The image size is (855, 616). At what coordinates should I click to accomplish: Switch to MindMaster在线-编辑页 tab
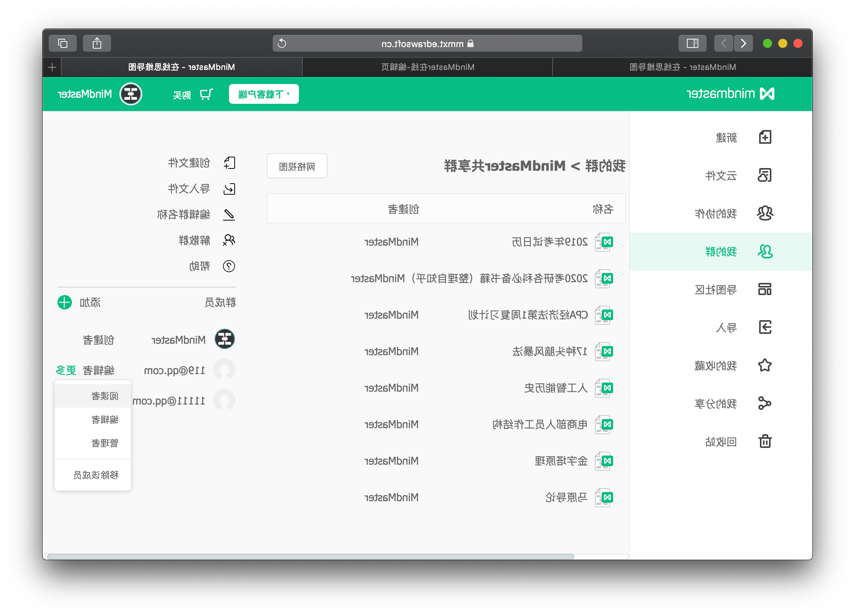427,67
